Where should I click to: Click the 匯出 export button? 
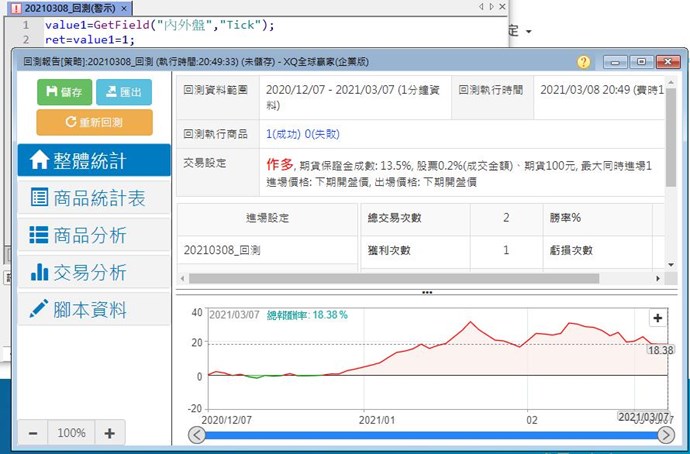pyautogui.click(x=124, y=91)
